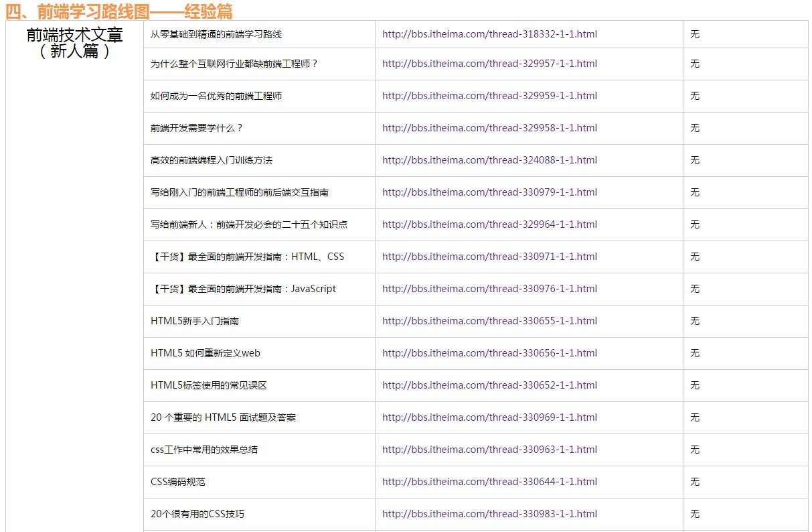
Task: Select title CSS编码规范
Action: tap(178, 482)
